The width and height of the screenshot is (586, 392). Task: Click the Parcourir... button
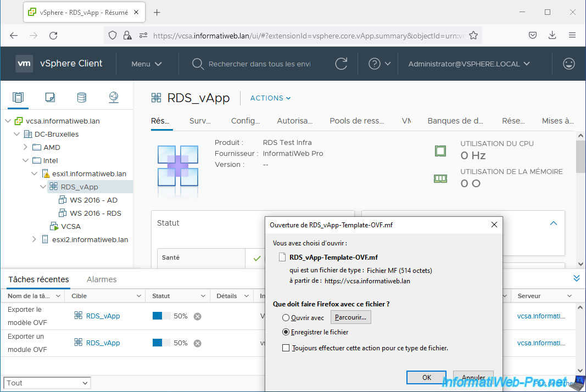(350, 317)
